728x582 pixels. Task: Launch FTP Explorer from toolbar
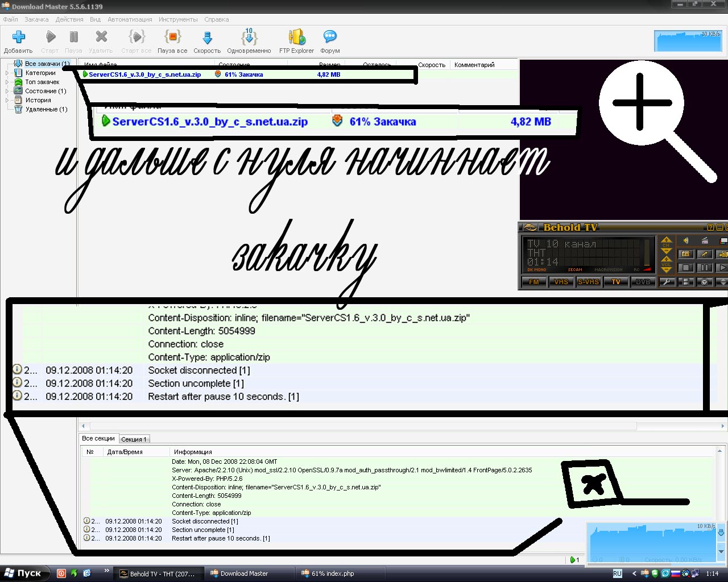click(x=296, y=42)
